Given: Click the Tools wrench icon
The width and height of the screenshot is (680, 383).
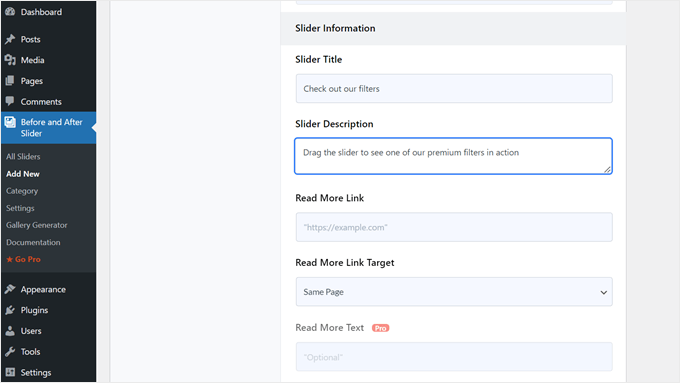Looking at the screenshot, I should 10,351.
